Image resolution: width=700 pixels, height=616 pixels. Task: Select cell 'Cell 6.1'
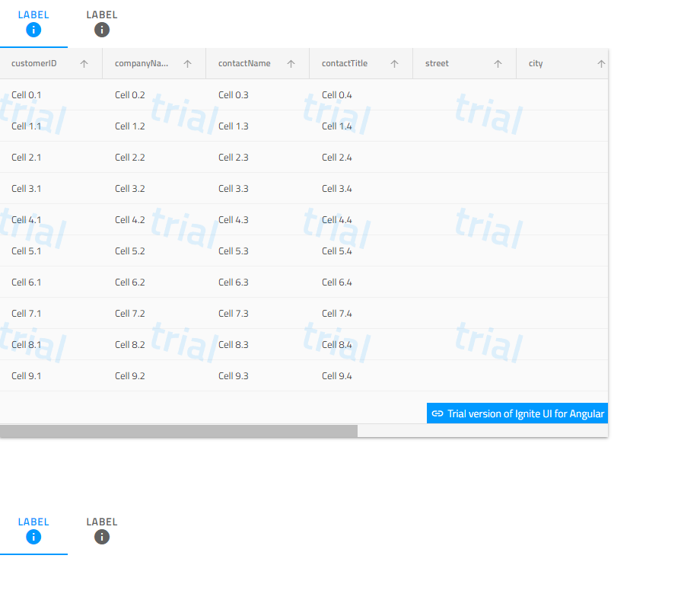pos(51,282)
